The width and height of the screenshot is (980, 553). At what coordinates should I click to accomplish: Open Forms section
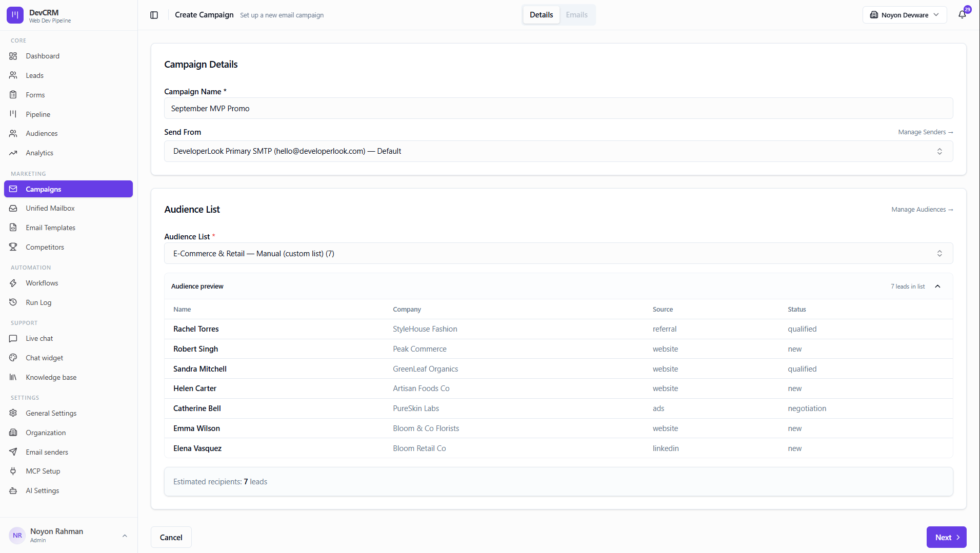68,95
